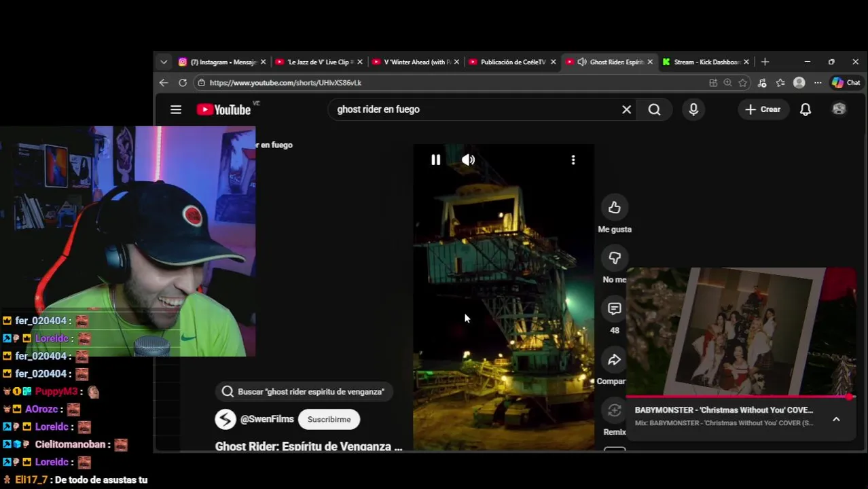Clear the YouTube search text

click(x=626, y=109)
